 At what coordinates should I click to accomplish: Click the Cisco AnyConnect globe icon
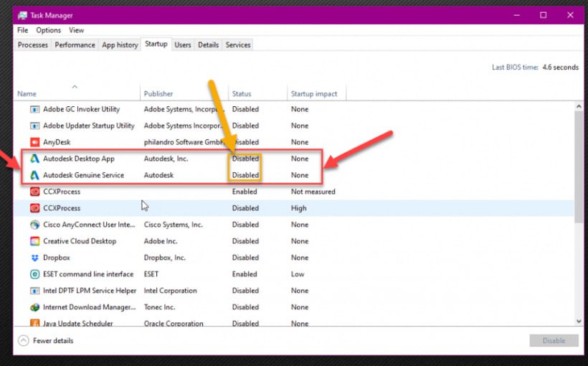(x=34, y=225)
